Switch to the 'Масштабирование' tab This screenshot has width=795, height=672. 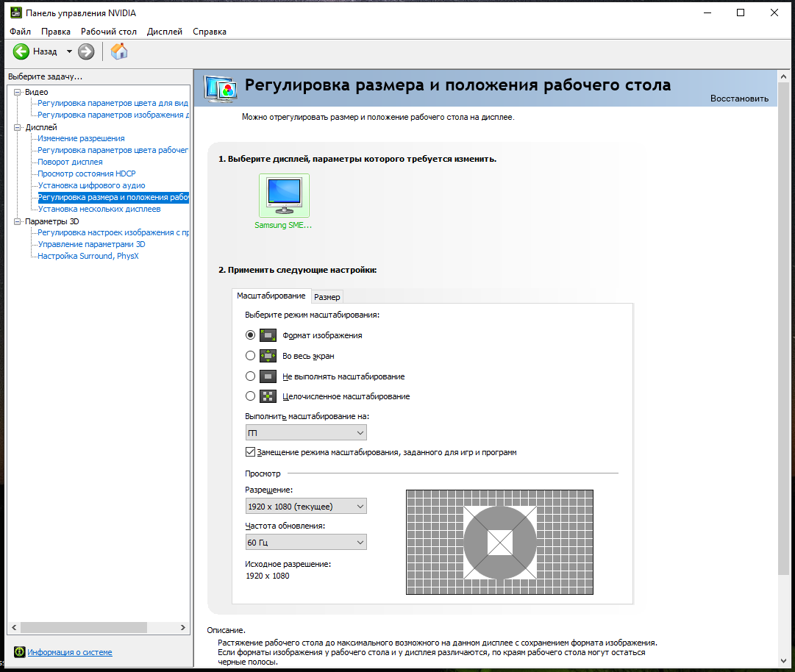point(271,296)
